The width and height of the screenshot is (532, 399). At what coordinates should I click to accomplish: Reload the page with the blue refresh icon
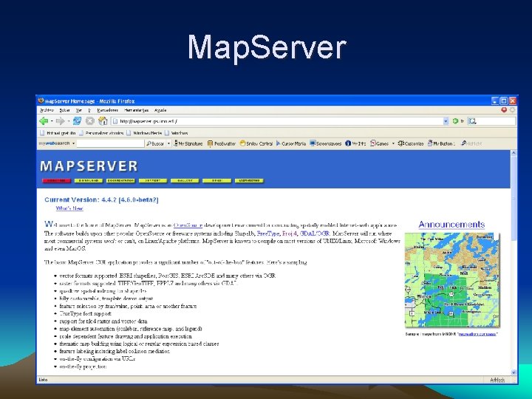[78, 120]
